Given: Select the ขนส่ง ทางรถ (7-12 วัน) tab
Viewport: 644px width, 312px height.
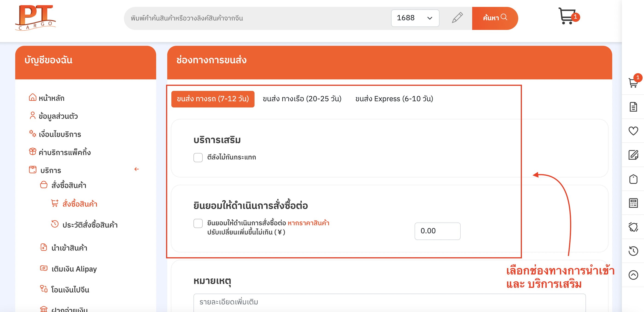Looking at the screenshot, I should 213,99.
